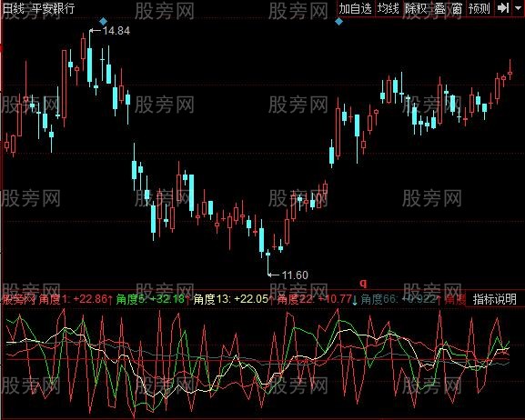Click the blue diamond marker above 14.84
The width and height of the screenshot is (525, 420).
104,22
